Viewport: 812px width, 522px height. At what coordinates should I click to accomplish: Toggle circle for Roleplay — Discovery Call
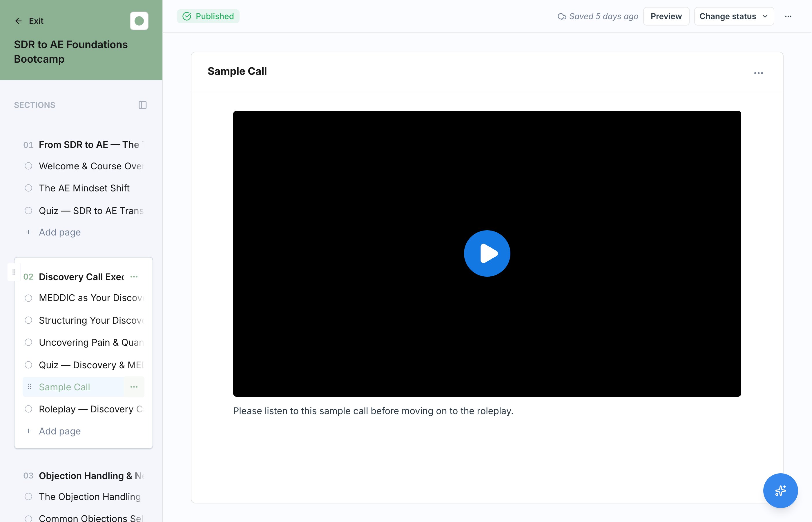pyautogui.click(x=28, y=409)
